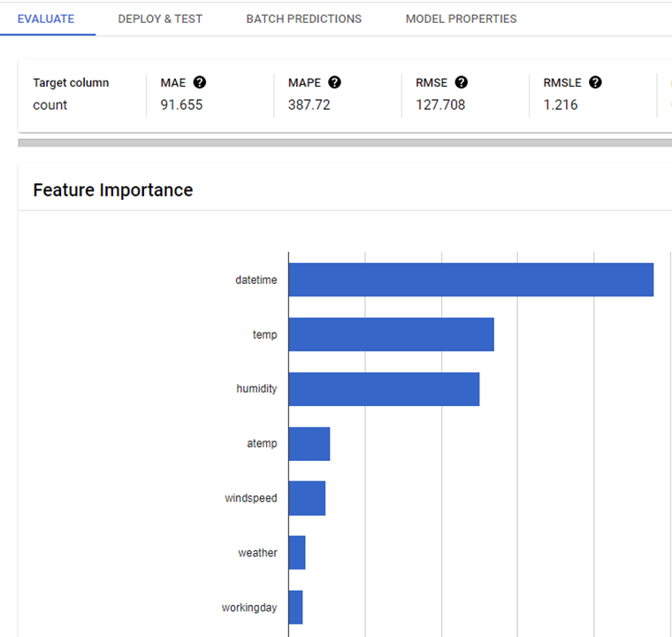Screen dimensions: 672x637
Task: Click the datetime feature importance bar
Action: pos(470,280)
